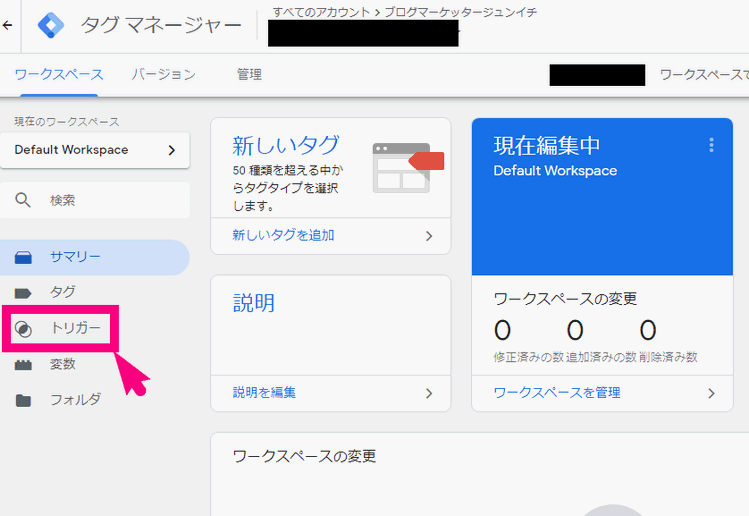Click the サマリー briefcase icon
This screenshot has width=749, height=516.
click(x=23, y=258)
